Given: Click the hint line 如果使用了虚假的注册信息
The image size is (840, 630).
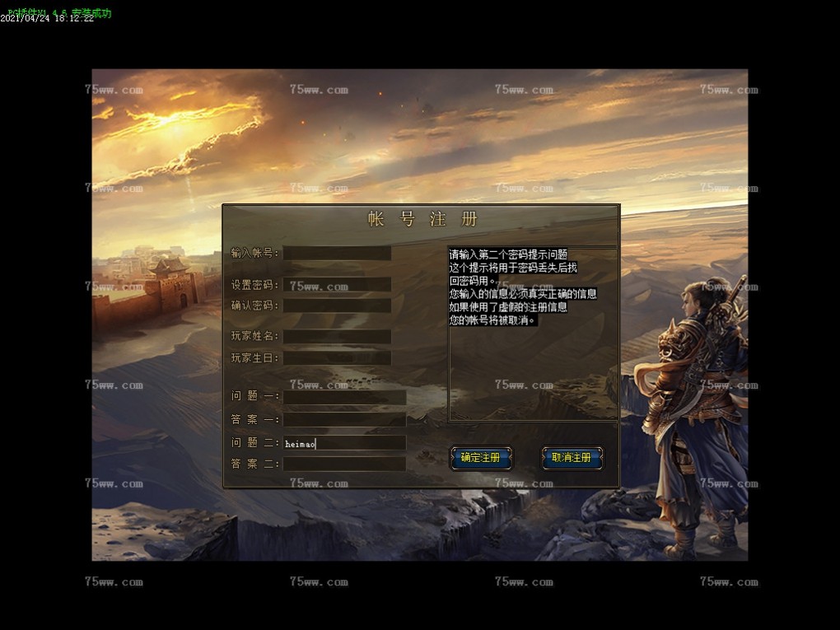Looking at the screenshot, I should (x=508, y=307).
